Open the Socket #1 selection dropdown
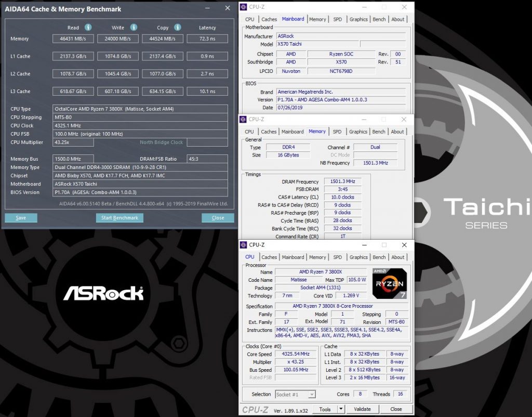This screenshot has width=532, height=417. click(312, 394)
